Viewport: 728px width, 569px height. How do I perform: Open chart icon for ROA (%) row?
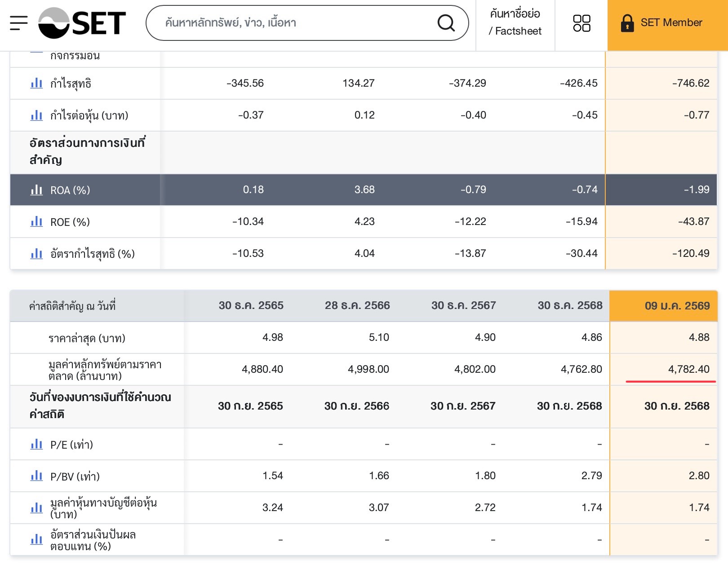(x=36, y=190)
